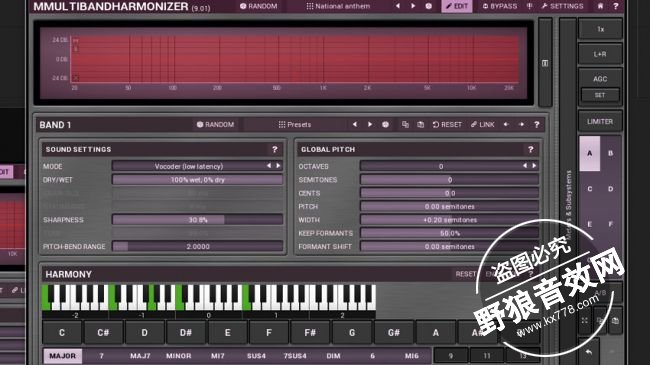Previous Band 1 preset arrow
Viewport: 650px width, 365px height.
(355, 124)
